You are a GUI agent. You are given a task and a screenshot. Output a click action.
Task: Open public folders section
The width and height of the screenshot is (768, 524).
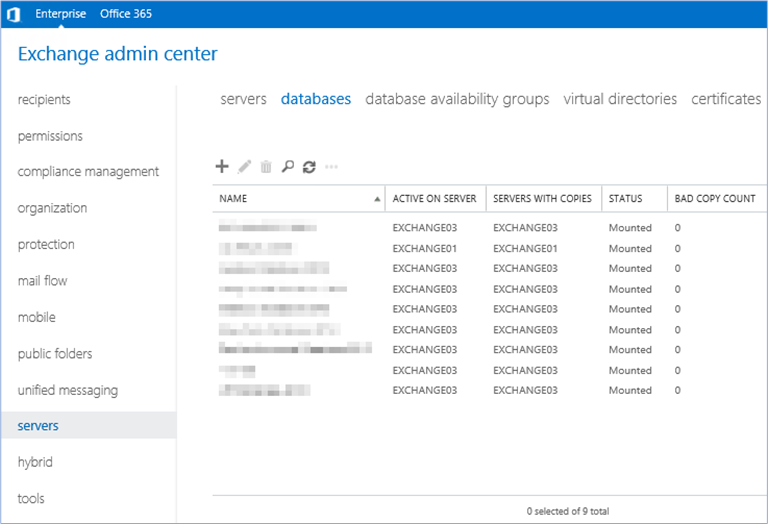55,354
